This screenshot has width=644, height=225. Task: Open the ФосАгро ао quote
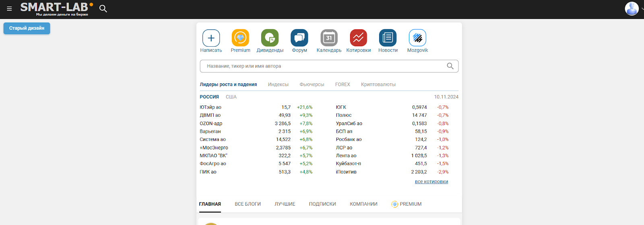pyautogui.click(x=213, y=164)
